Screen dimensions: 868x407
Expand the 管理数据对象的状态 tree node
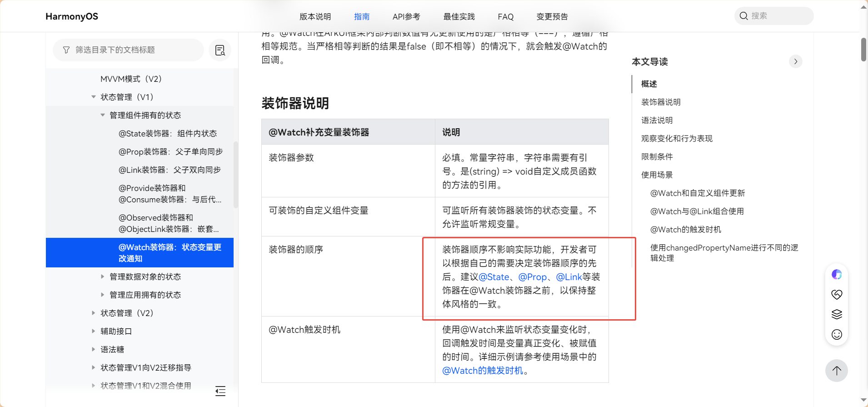tap(103, 276)
